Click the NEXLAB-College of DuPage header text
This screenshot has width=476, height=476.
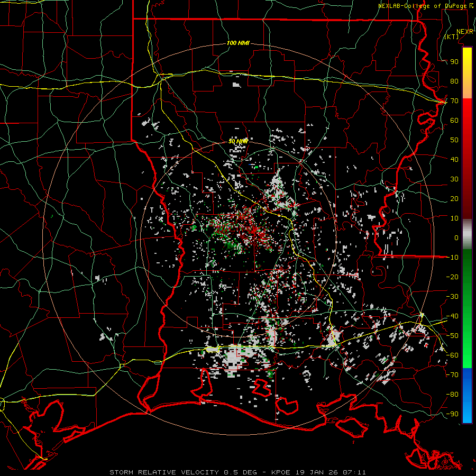(423, 6)
